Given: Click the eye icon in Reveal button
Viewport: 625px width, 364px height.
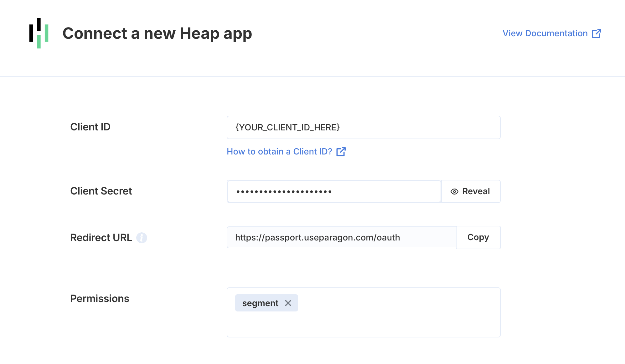Looking at the screenshot, I should (454, 191).
